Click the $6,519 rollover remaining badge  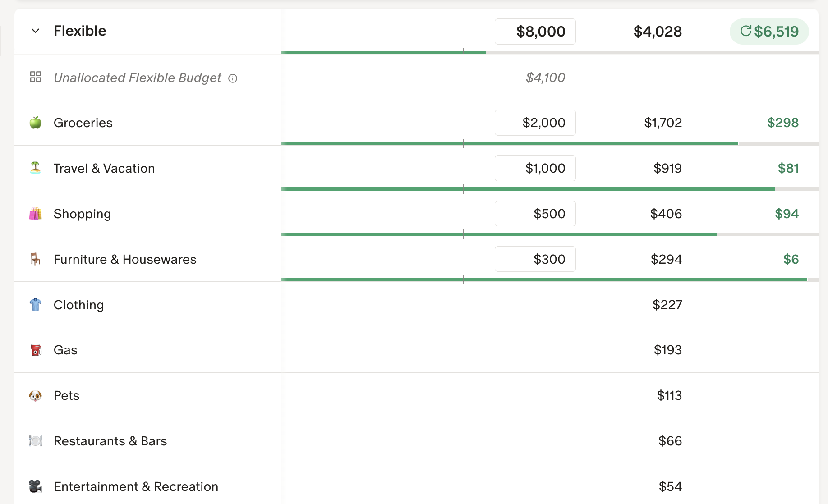tap(769, 32)
